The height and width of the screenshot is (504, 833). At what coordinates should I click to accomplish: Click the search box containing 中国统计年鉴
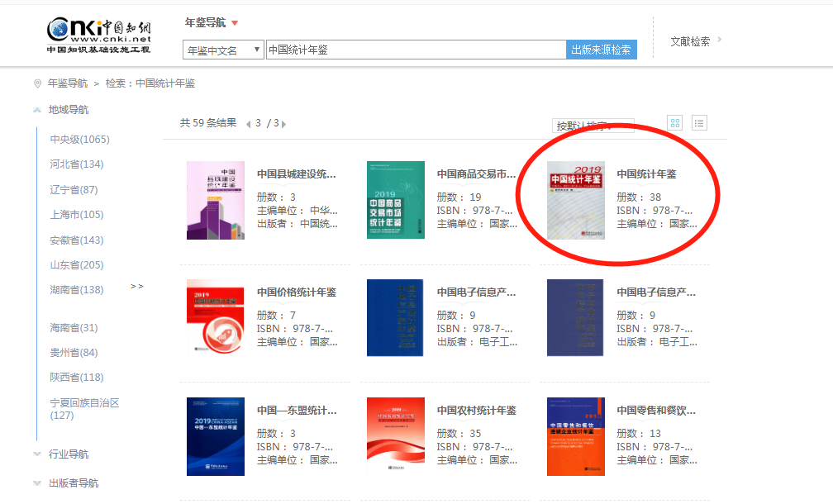click(x=416, y=50)
